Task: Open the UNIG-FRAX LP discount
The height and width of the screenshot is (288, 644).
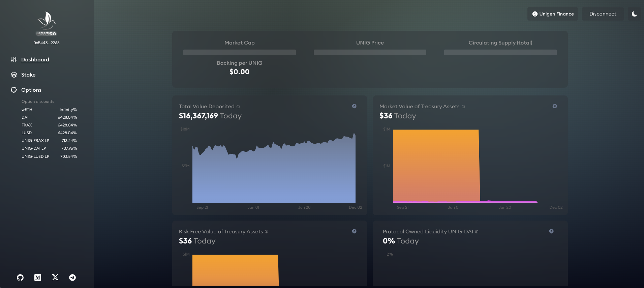Action: (x=49, y=141)
